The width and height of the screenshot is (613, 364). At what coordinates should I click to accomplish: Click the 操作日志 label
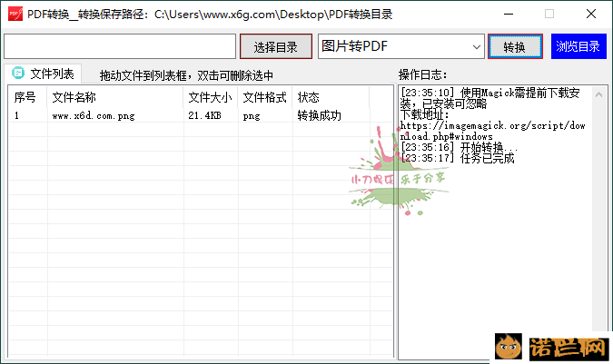click(x=422, y=74)
